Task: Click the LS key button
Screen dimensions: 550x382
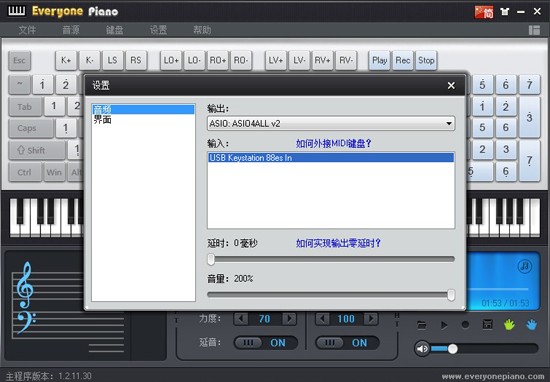Action: [x=113, y=60]
